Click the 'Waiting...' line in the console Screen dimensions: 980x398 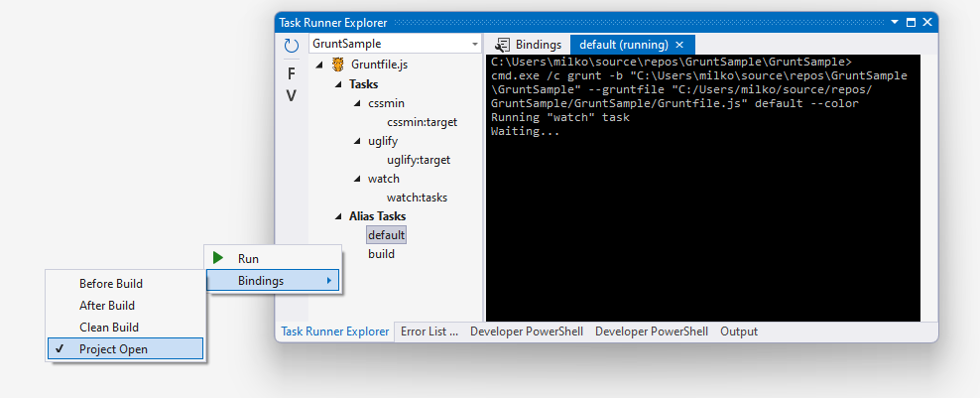tap(525, 131)
